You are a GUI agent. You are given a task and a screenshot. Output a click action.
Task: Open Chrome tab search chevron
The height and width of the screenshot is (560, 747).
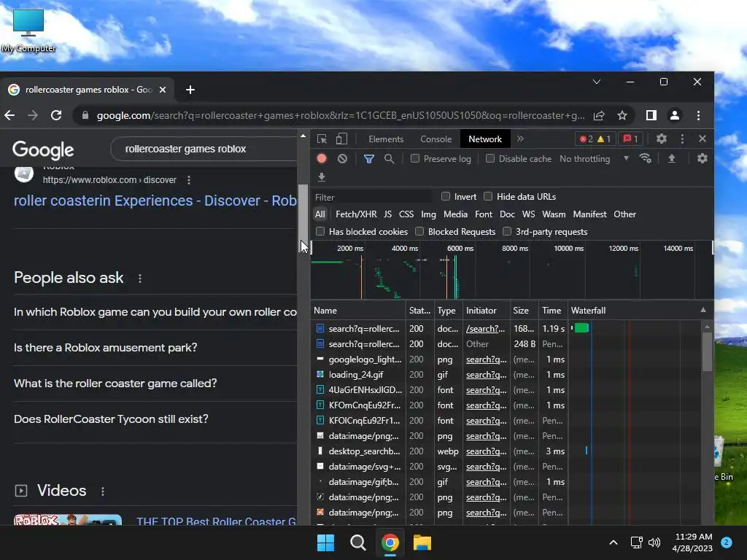(x=597, y=82)
